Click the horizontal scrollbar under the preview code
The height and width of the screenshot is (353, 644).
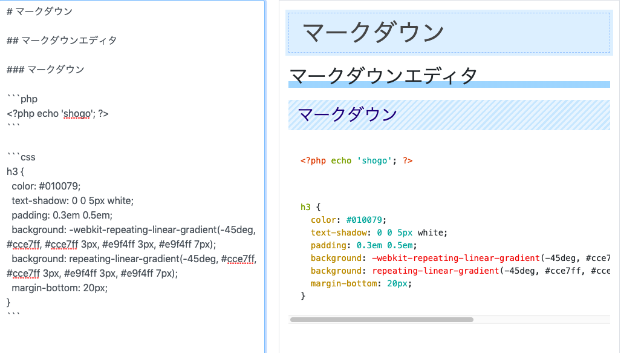pos(382,318)
